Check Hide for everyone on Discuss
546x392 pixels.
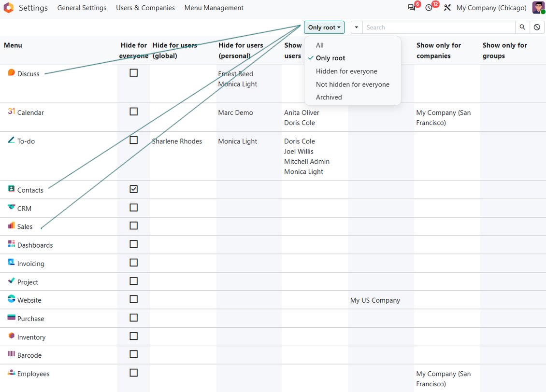(x=134, y=73)
